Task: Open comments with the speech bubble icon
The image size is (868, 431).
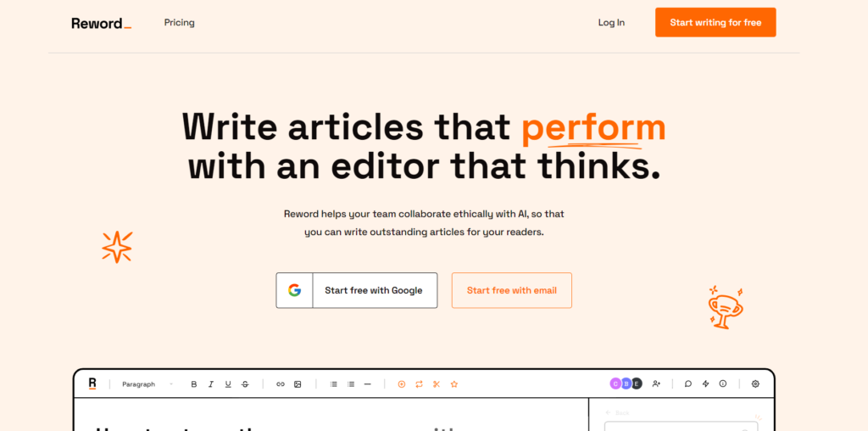Action: pos(688,383)
